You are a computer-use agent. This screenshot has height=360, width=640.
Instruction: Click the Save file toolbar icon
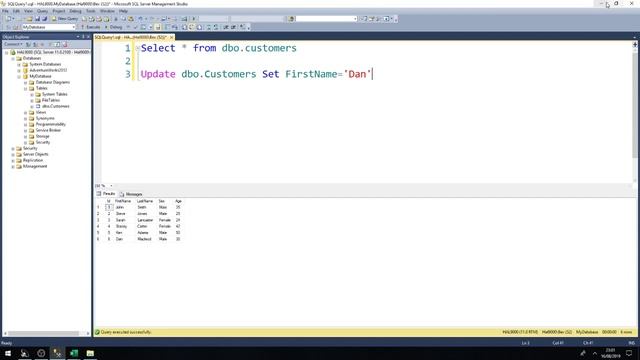point(37,19)
